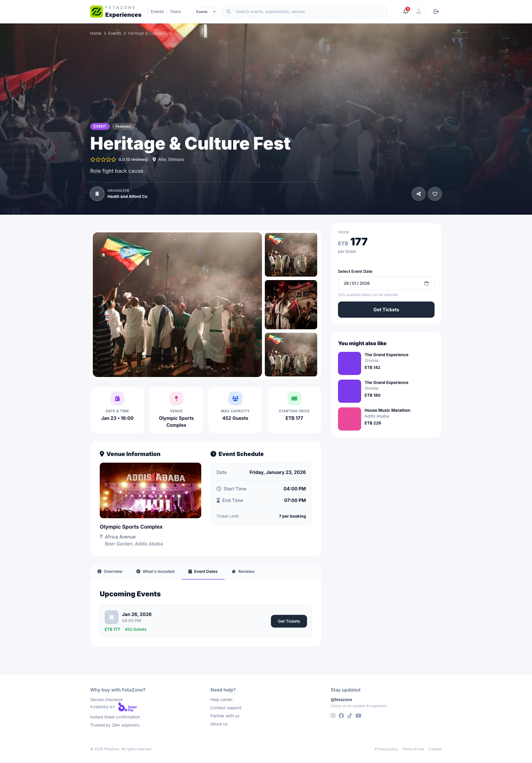Screen dimensions: 532x763
Task: Open the Overview tab
Action: coord(110,571)
